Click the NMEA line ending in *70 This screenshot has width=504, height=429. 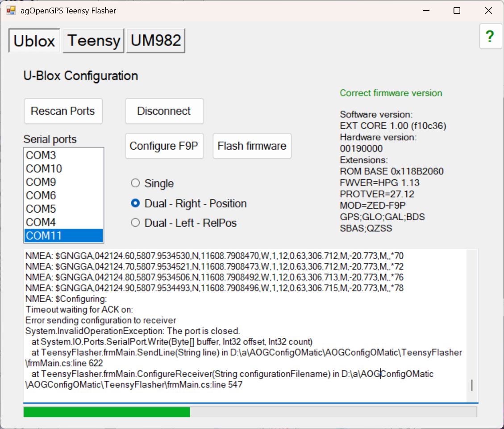point(214,256)
